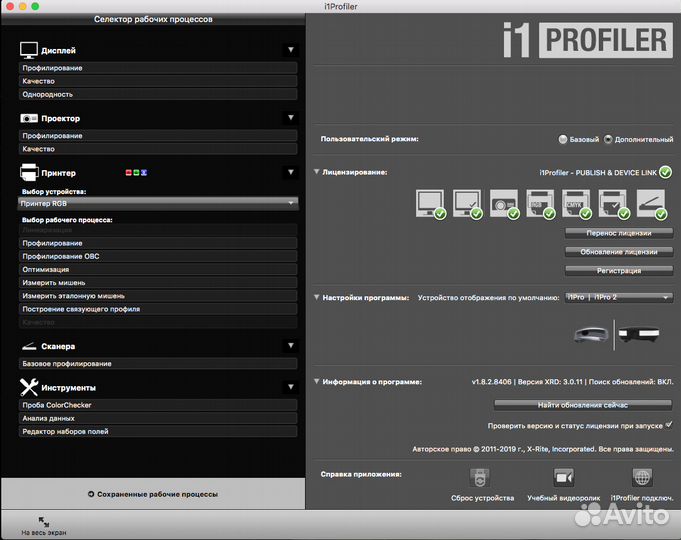Open Базовое профилирование scanner workflow
This screenshot has height=540, width=681.
coord(158,364)
